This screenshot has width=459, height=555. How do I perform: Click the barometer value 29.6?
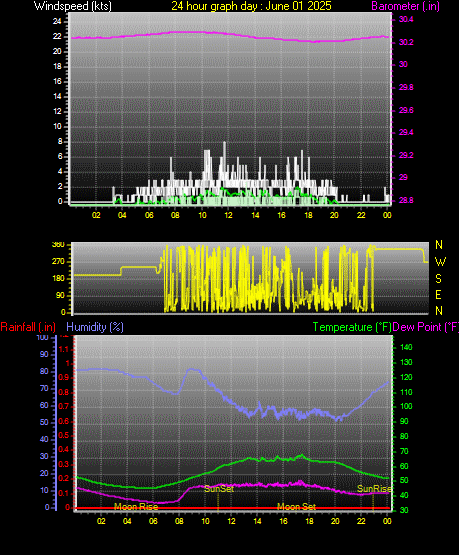pyautogui.click(x=406, y=110)
